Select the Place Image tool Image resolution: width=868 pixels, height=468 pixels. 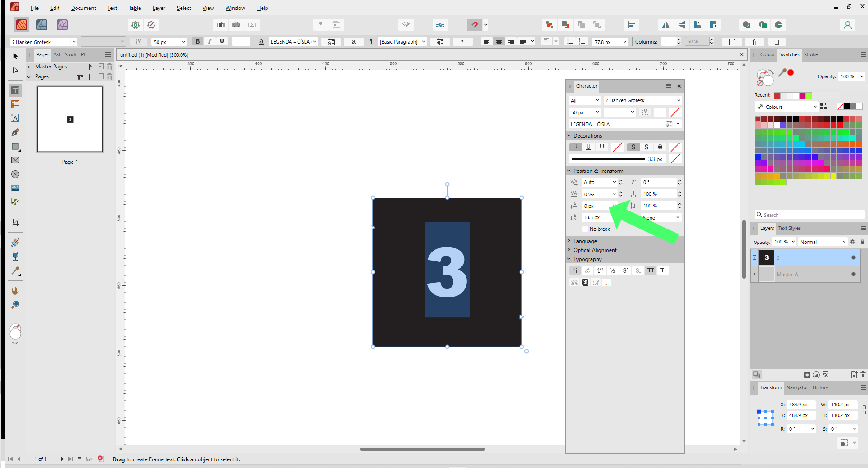click(x=15, y=188)
